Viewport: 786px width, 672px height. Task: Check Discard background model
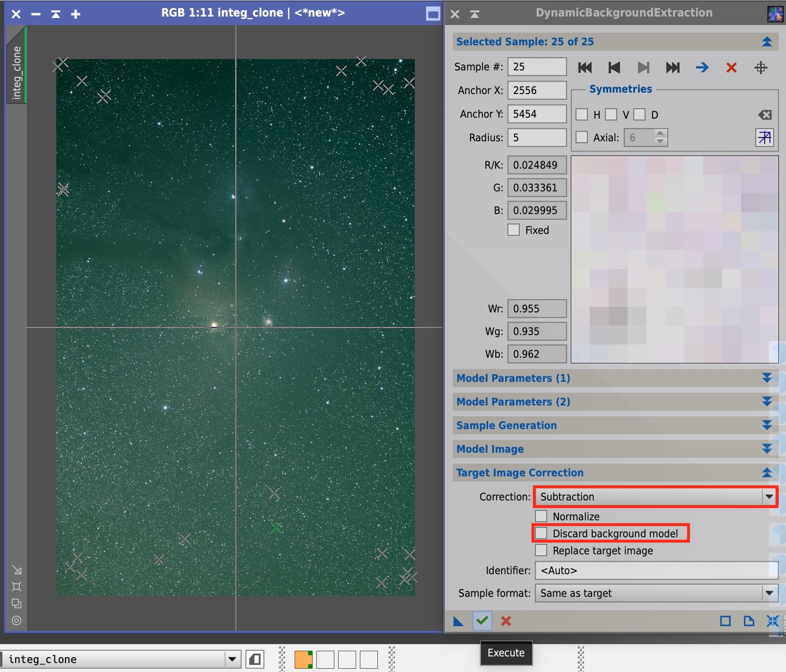[541, 534]
